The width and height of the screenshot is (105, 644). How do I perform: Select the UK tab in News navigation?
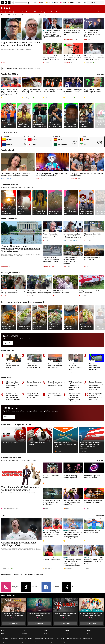click(x=7, y=12)
